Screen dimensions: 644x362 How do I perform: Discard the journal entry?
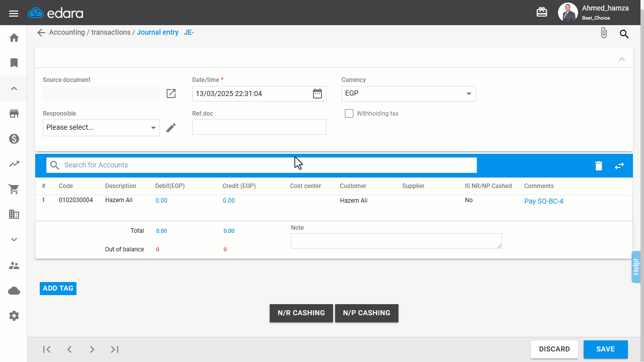click(x=554, y=349)
